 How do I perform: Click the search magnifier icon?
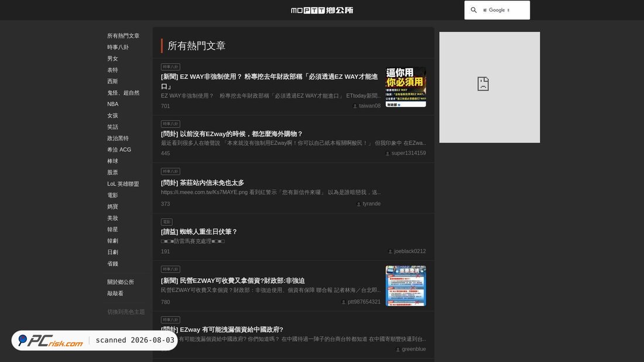coord(474,10)
